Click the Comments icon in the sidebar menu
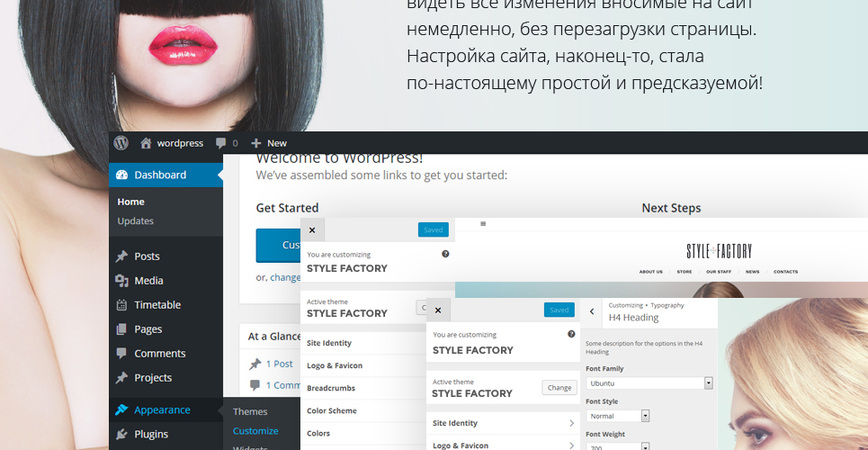 tap(121, 353)
